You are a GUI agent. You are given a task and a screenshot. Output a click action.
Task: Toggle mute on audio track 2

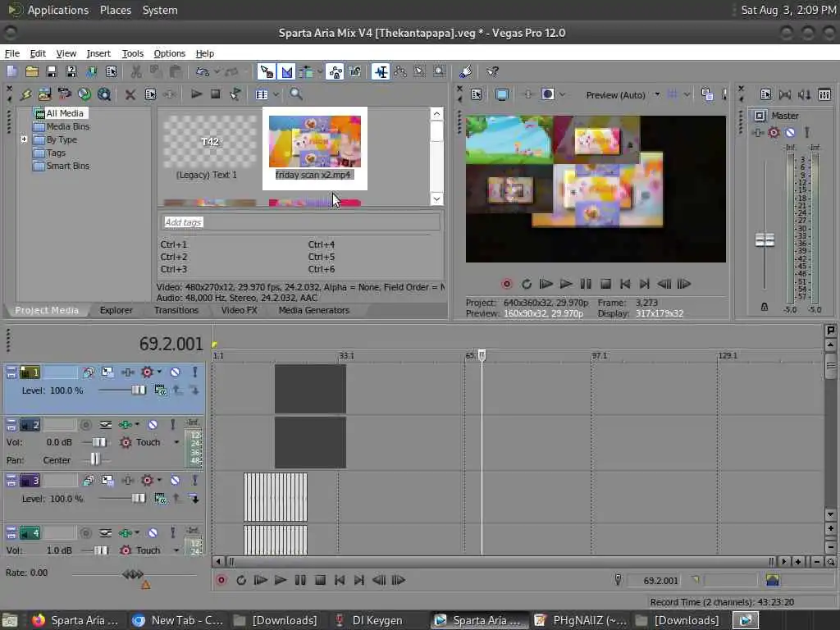click(153, 425)
